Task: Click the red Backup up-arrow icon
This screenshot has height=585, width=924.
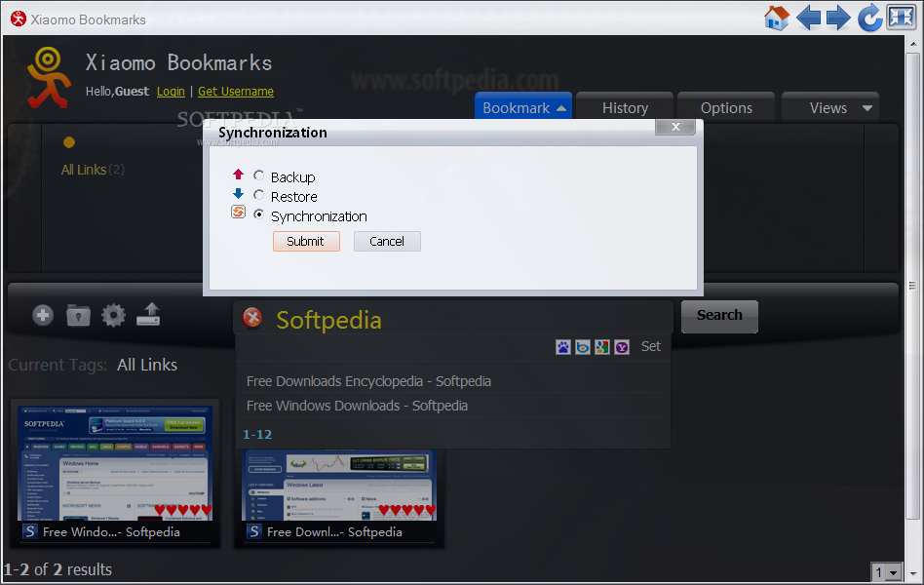Action: 238,175
